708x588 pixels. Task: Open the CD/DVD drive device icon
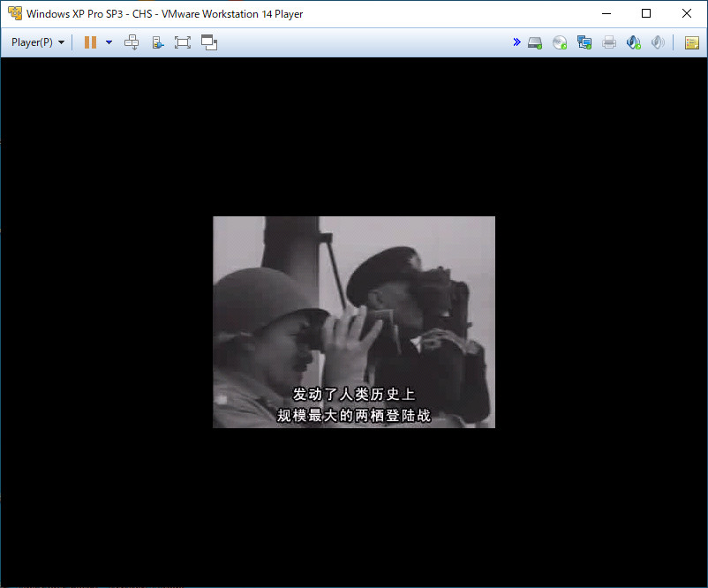click(x=560, y=42)
